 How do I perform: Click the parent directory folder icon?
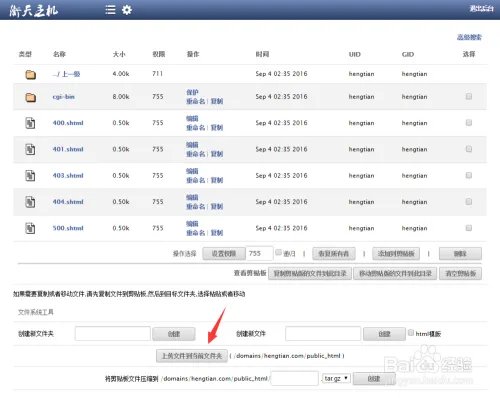[x=31, y=74]
